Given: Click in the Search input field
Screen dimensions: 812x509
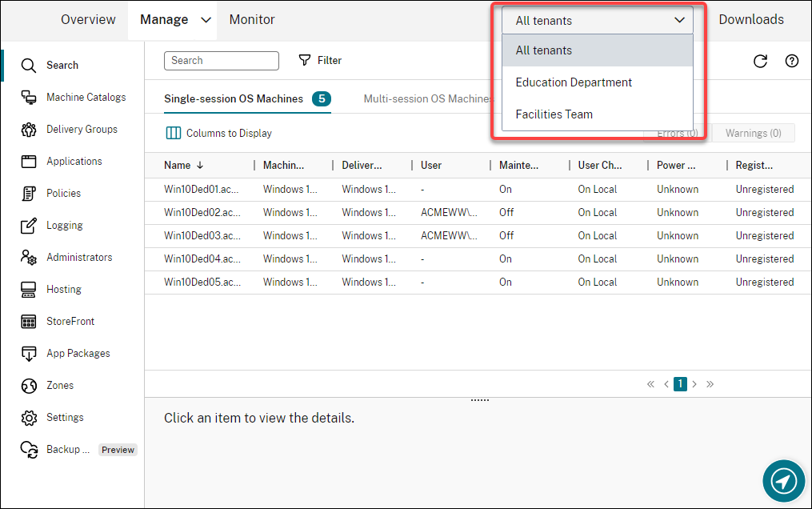Looking at the screenshot, I should [222, 61].
